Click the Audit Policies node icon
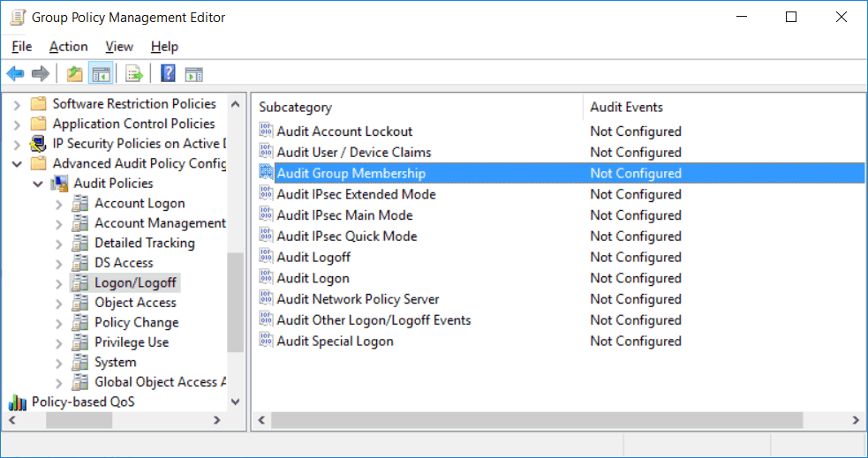The height and width of the screenshot is (458, 868). click(x=59, y=183)
